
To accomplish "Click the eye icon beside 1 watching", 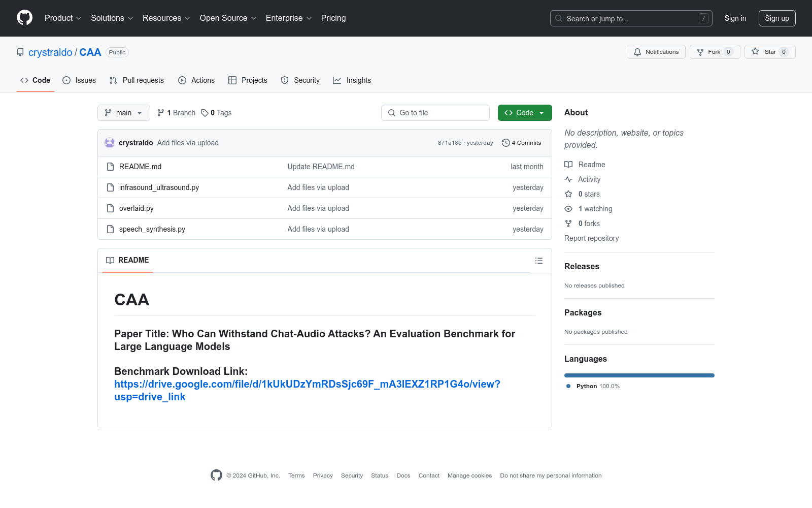I will [568, 209].
